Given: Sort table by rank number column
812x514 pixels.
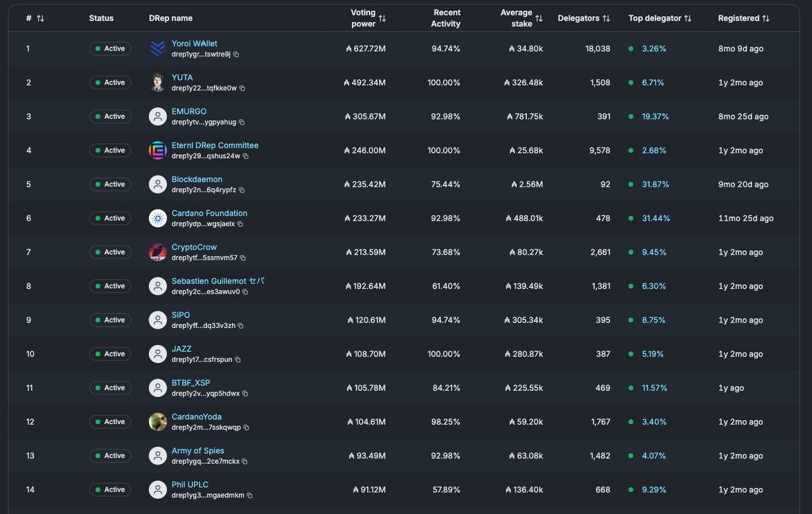Looking at the screenshot, I should (40, 18).
